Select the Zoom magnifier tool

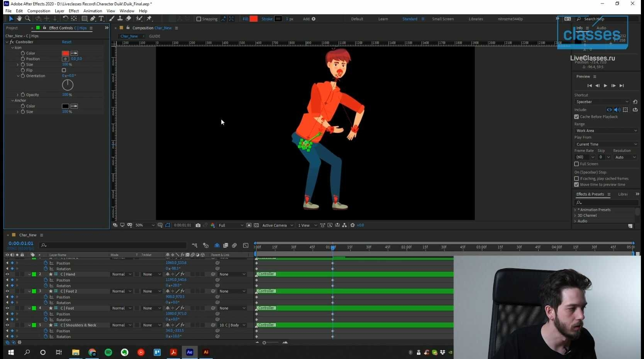27,19
